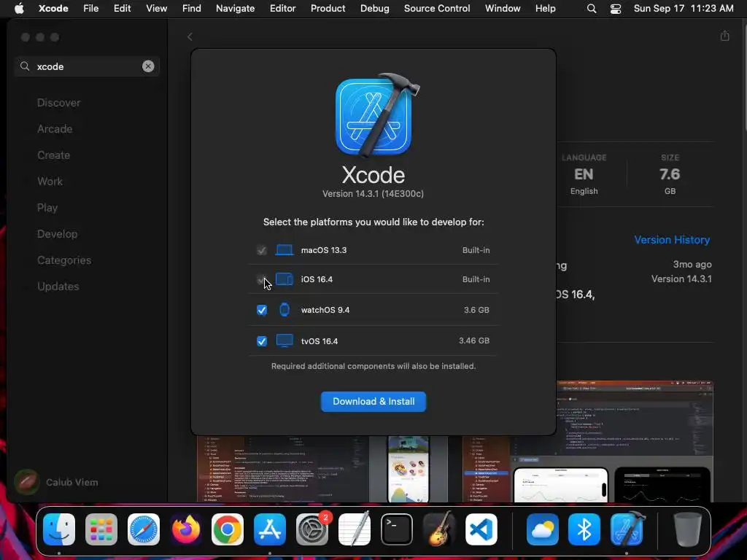Click the Xcode icon in the Dock
The height and width of the screenshot is (560, 747).
click(x=627, y=529)
